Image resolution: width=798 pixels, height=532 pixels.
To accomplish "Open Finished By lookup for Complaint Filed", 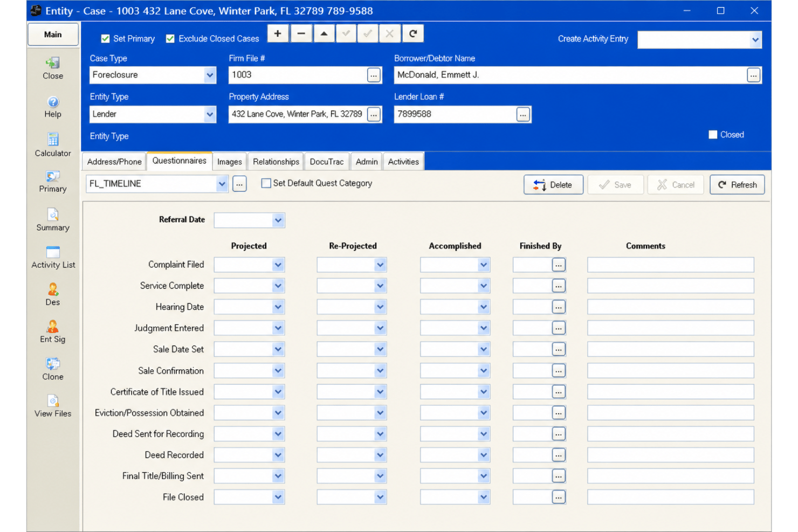I will click(x=559, y=265).
